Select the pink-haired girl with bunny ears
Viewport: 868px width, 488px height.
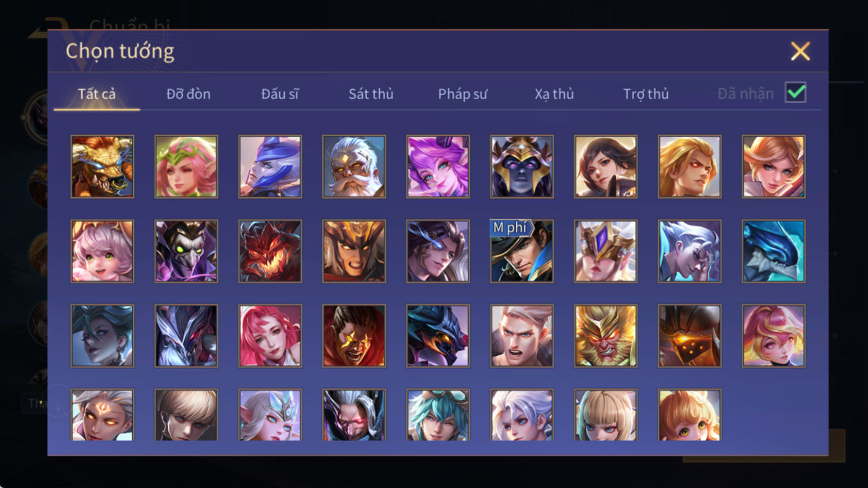pos(102,251)
